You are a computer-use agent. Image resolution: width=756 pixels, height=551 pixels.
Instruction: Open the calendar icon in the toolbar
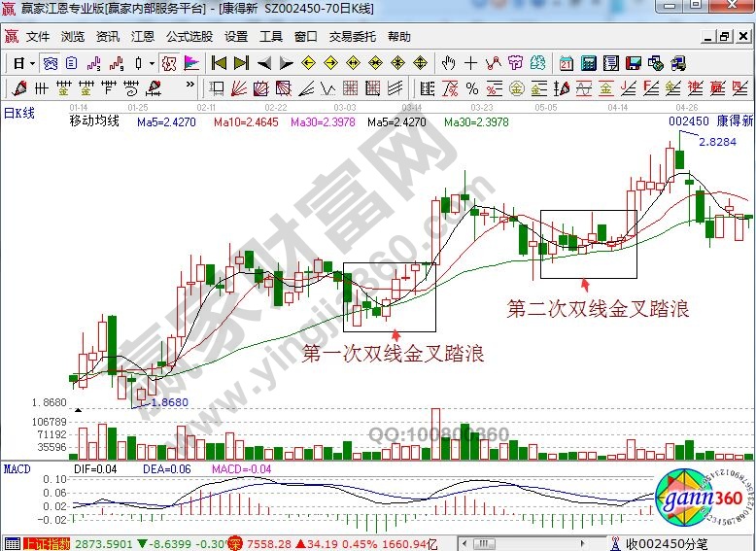(566, 63)
